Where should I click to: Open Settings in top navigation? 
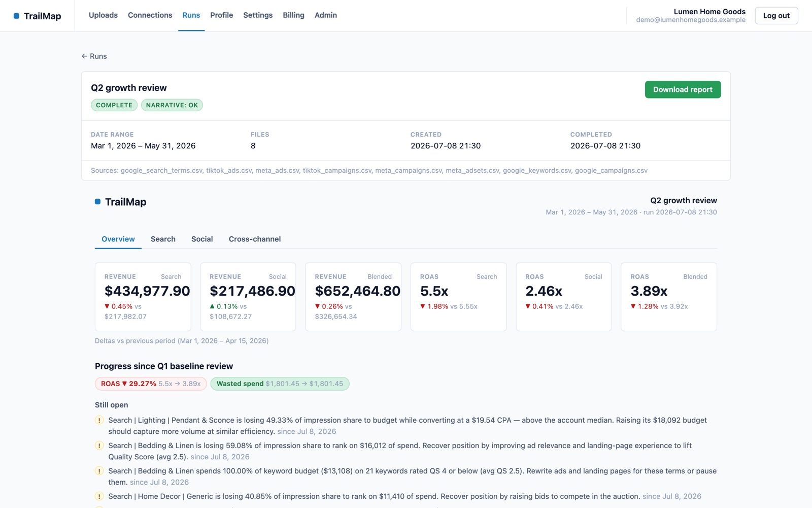(x=258, y=15)
